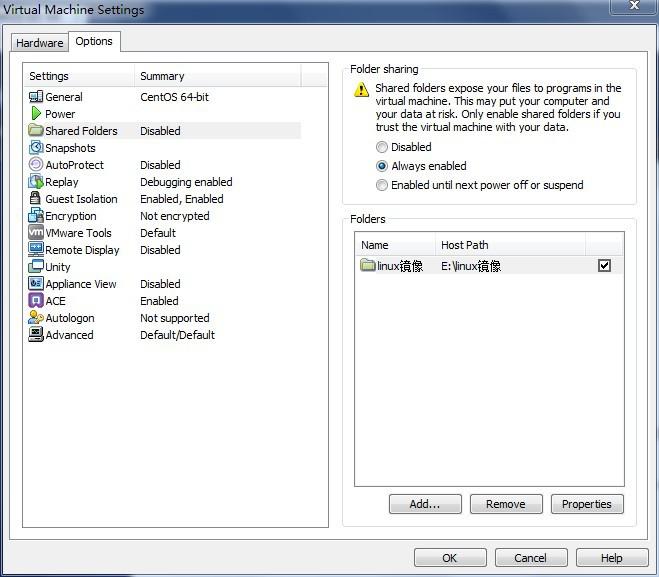The image size is (659, 577).
Task: Select the linux镜像 folder row
Action: coord(489,266)
